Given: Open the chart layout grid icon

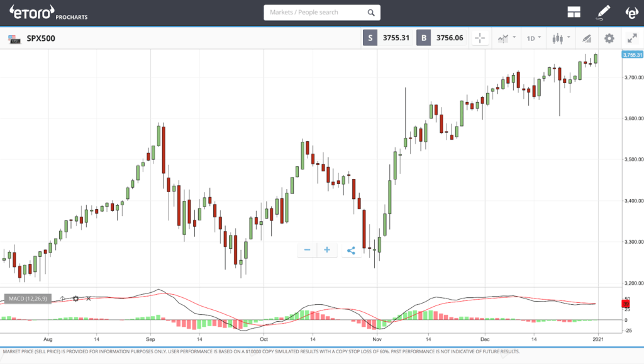Looking at the screenshot, I should point(573,12).
